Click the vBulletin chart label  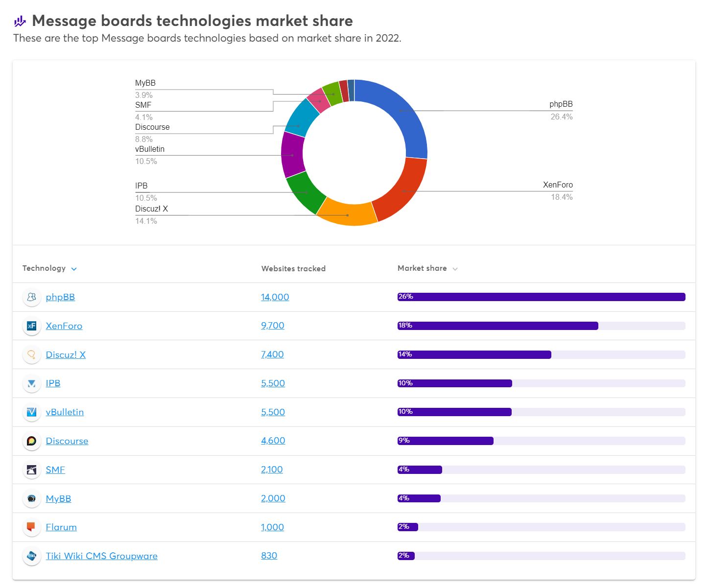pyautogui.click(x=150, y=149)
